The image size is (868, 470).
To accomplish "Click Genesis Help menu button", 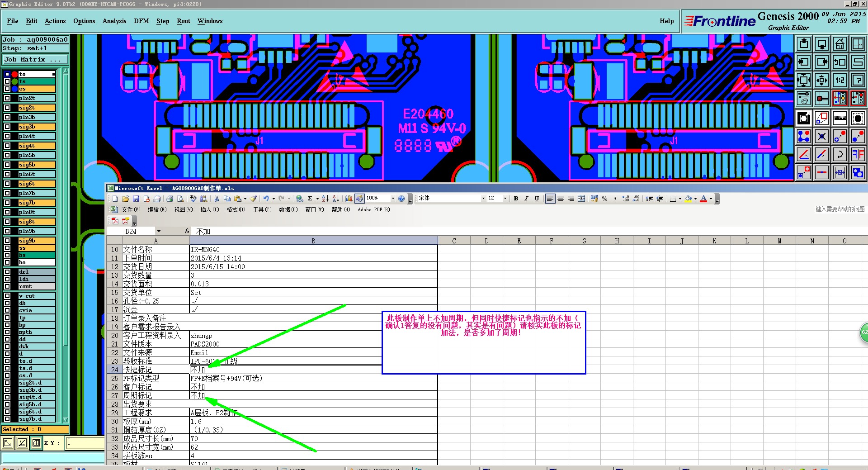I will click(666, 21).
